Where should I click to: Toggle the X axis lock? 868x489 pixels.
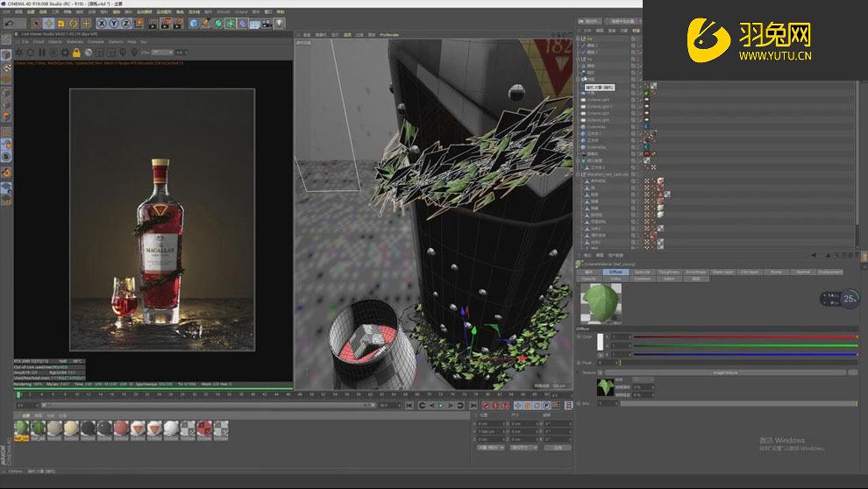(102, 24)
